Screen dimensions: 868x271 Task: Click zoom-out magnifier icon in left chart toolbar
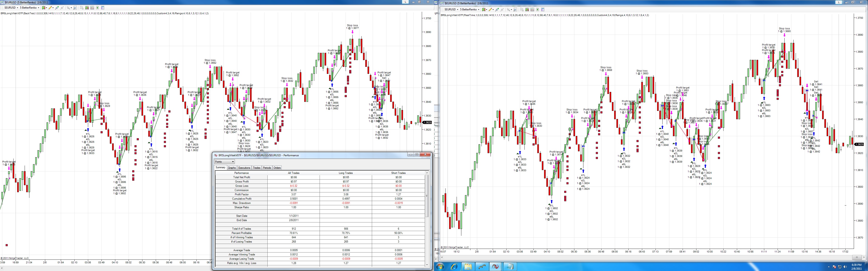point(62,8)
